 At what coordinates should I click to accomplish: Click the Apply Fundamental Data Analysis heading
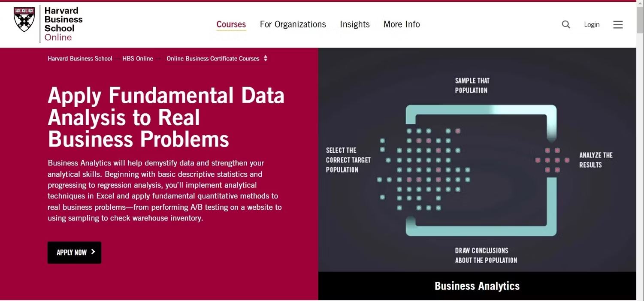[166, 117]
